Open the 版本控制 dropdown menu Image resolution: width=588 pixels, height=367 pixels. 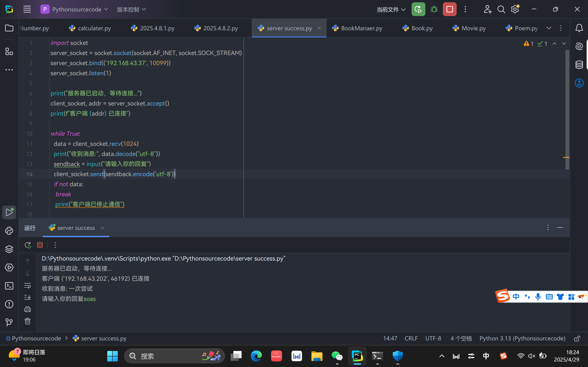tap(131, 9)
